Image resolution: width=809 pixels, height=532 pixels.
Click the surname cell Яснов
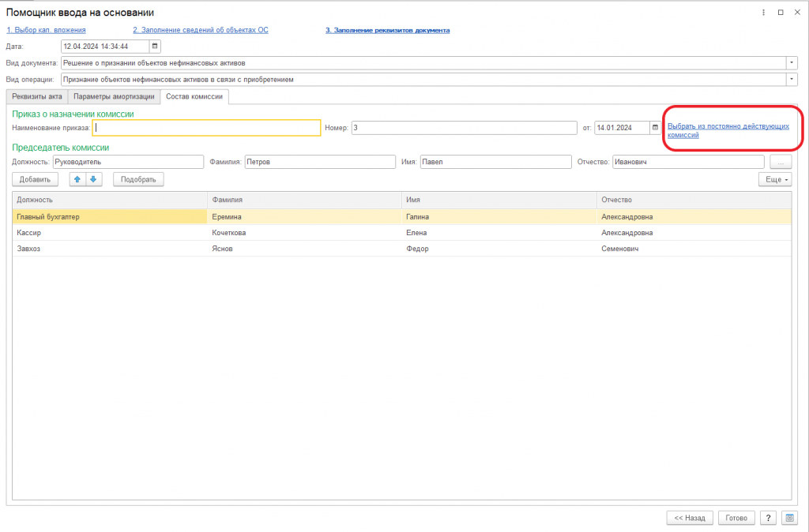(304, 249)
